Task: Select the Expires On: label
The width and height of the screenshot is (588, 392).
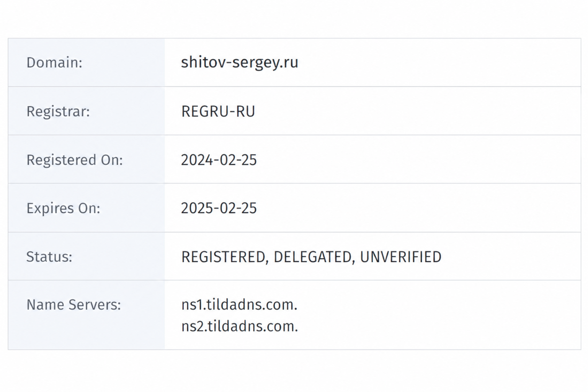Action: [63, 208]
